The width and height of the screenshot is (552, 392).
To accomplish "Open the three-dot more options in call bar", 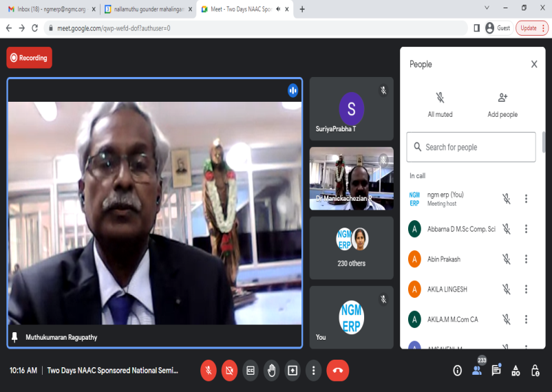I will [x=313, y=371].
